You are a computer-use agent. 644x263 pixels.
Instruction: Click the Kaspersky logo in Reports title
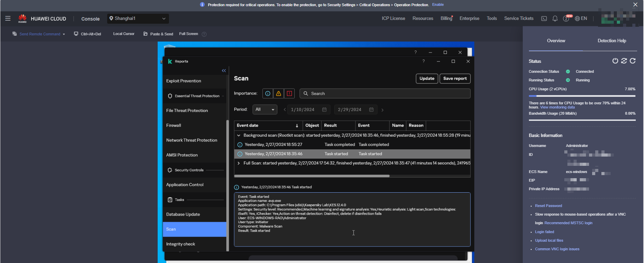[x=170, y=61]
